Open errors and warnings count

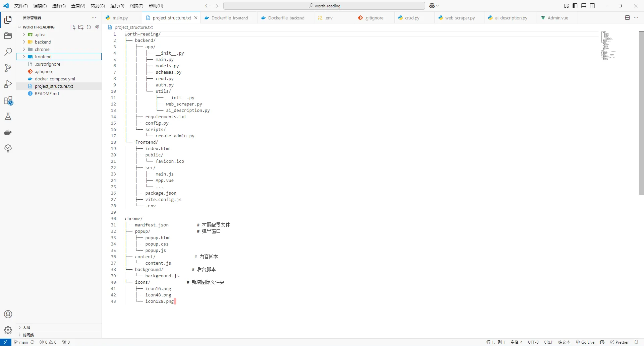click(48, 342)
